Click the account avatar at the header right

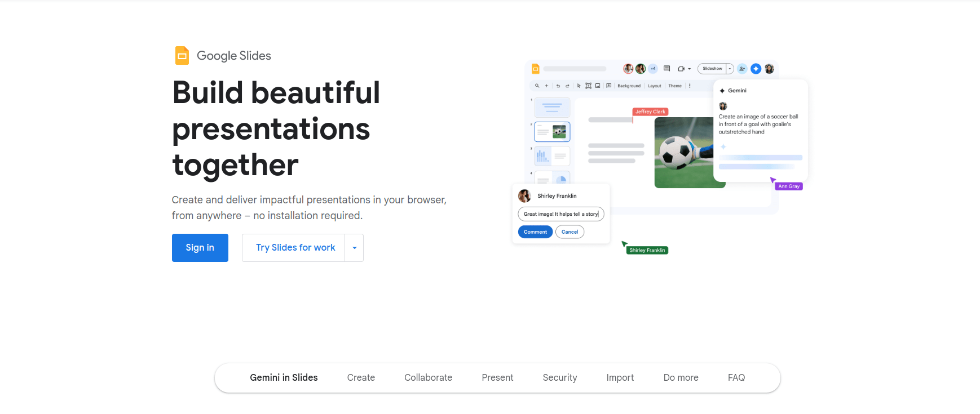point(770,69)
